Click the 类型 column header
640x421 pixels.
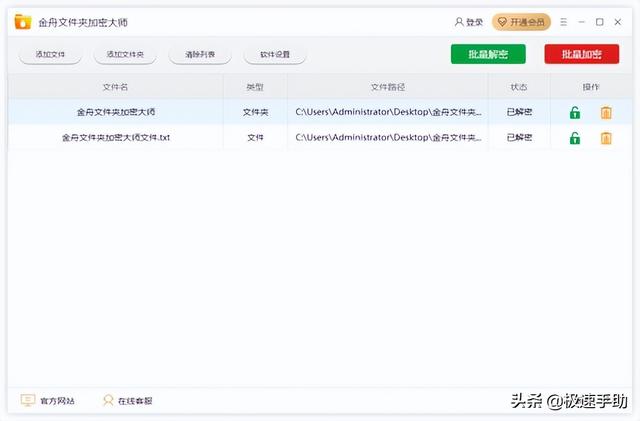coord(255,87)
